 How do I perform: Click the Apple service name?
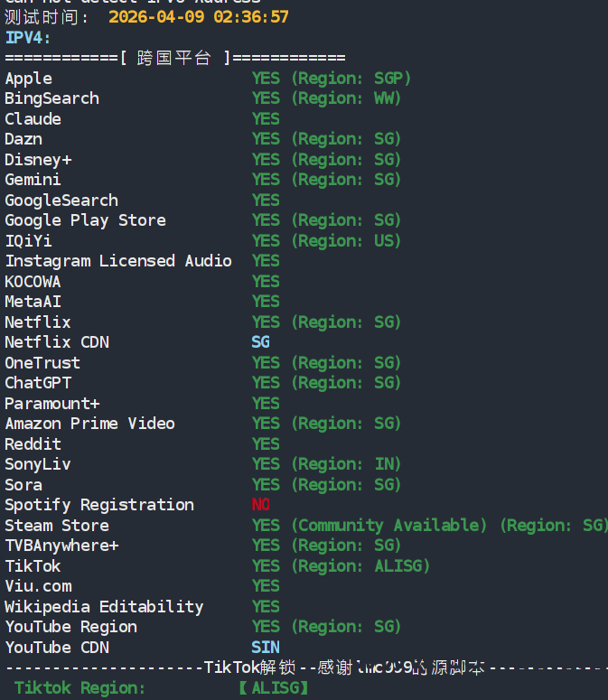coord(28,79)
